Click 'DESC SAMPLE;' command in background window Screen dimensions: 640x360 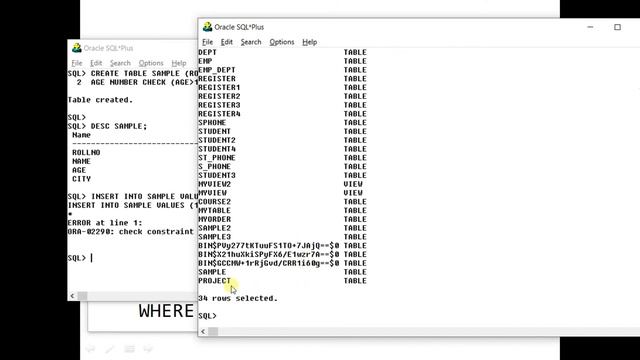(119, 126)
